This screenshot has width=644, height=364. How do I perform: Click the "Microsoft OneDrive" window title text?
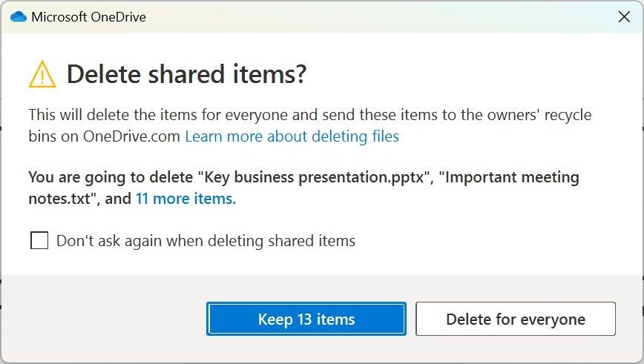click(88, 17)
